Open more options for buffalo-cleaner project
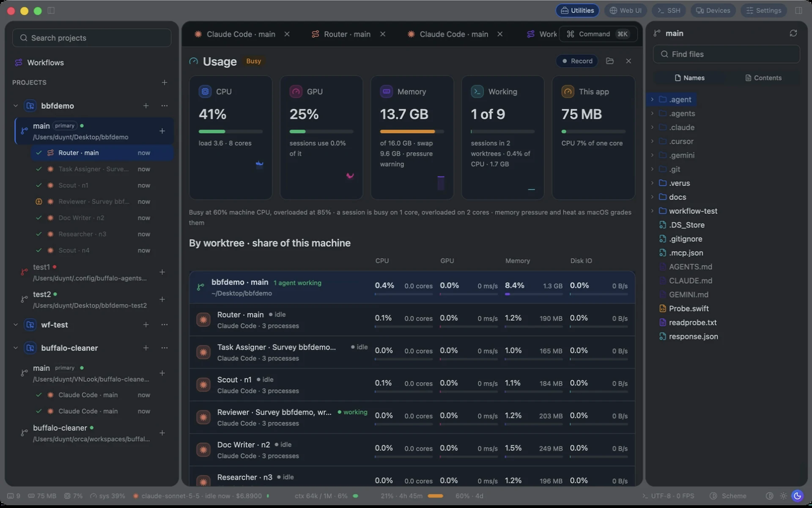The image size is (812, 508). [165, 348]
